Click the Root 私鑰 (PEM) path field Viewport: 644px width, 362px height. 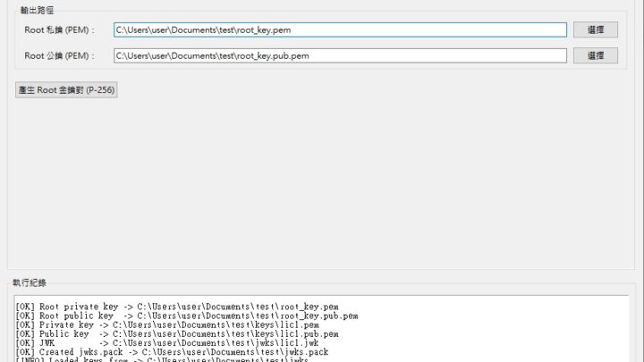pos(340,29)
